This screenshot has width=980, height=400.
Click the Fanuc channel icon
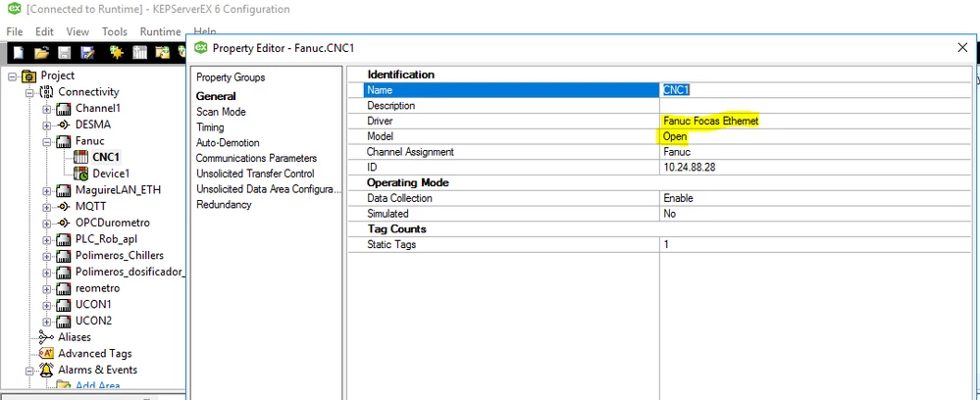pyautogui.click(x=64, y=141)
